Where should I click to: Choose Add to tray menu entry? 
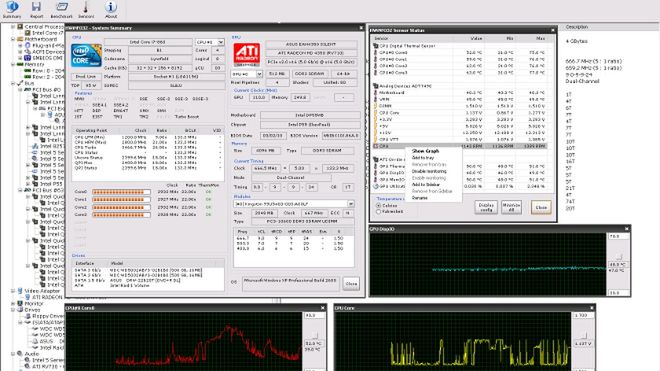coord(423,157)
